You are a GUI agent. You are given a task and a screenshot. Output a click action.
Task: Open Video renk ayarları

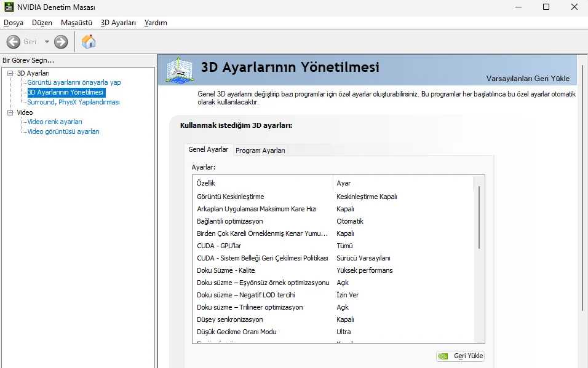click(x=55, y=122)
